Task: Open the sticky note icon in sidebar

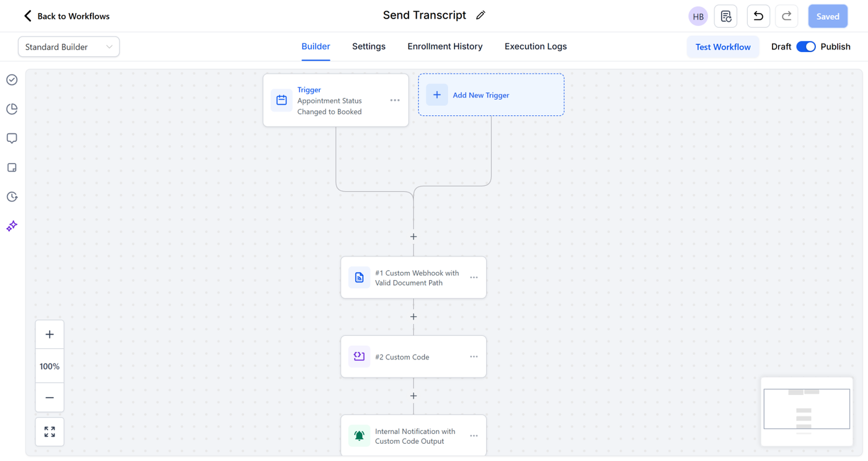Action: click(12, 168)
